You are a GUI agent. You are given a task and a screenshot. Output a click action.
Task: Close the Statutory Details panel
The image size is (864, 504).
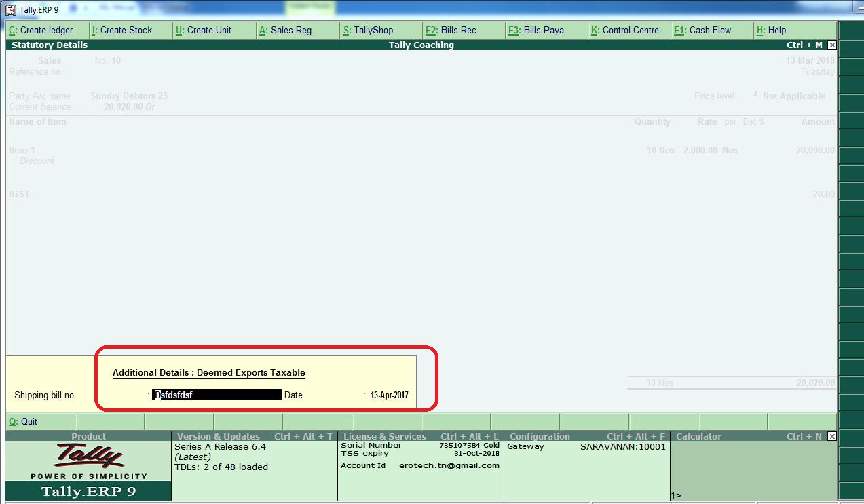click(832, 45)
